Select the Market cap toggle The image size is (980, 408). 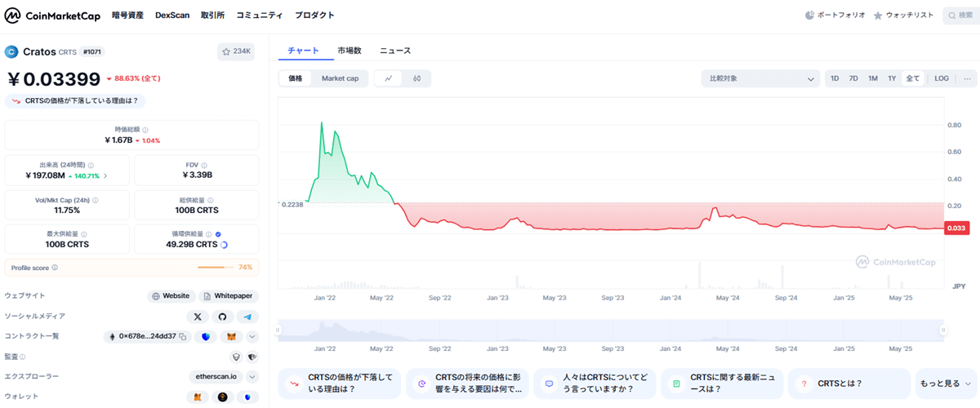click(x=340, y=78)
